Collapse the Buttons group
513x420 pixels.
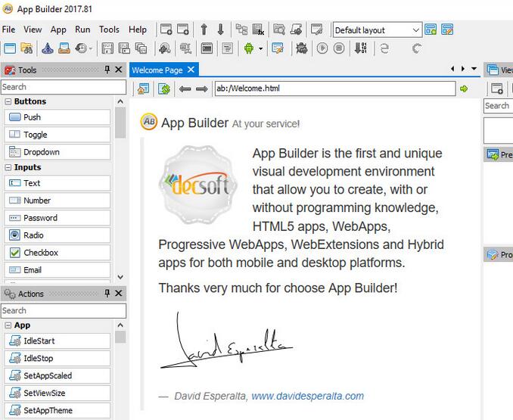pos(8,101)
